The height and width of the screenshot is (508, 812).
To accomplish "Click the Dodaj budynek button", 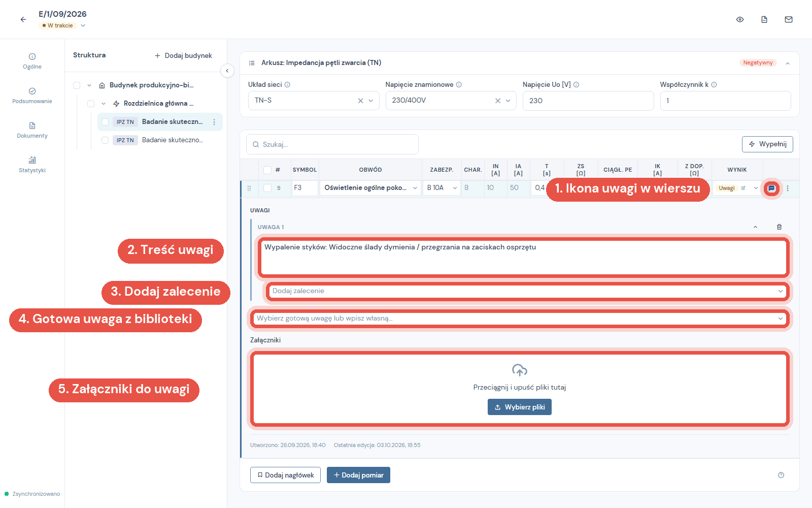I will (183, 56).
